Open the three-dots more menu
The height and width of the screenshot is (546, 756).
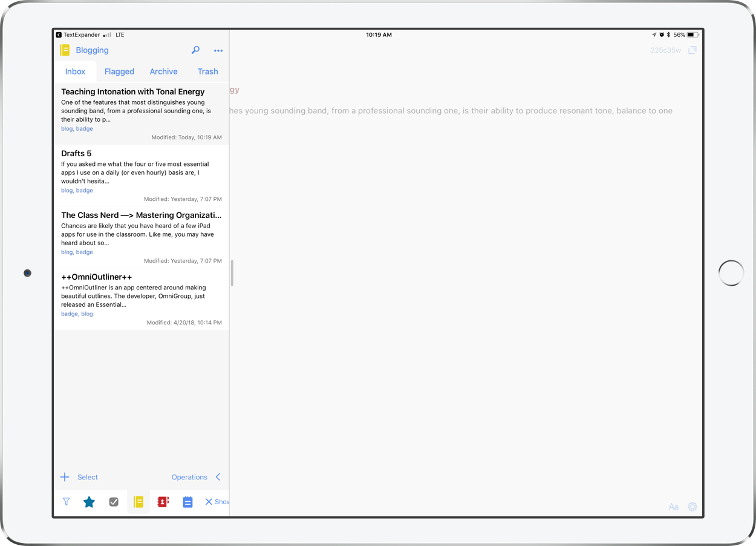[x=218, y=51]
